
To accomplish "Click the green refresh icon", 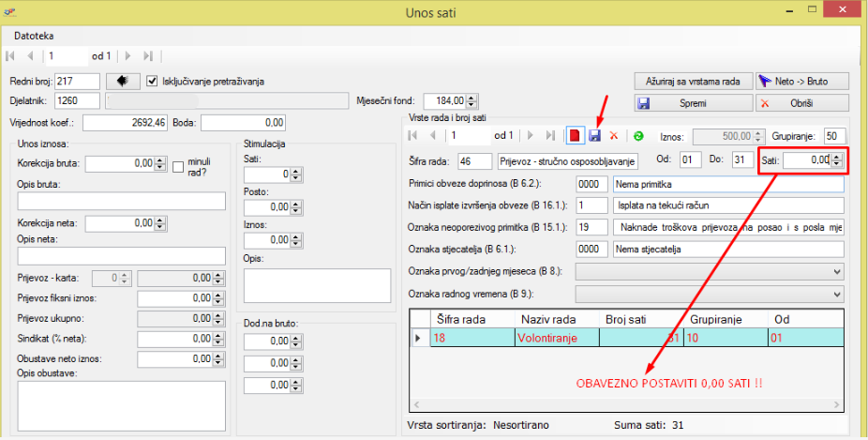I will pos(638,135).
